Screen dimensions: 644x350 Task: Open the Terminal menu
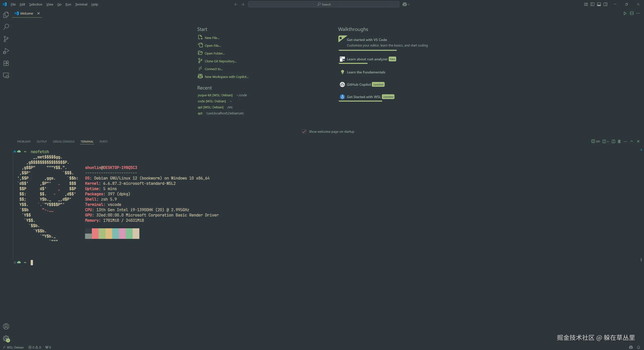[81, 4]
